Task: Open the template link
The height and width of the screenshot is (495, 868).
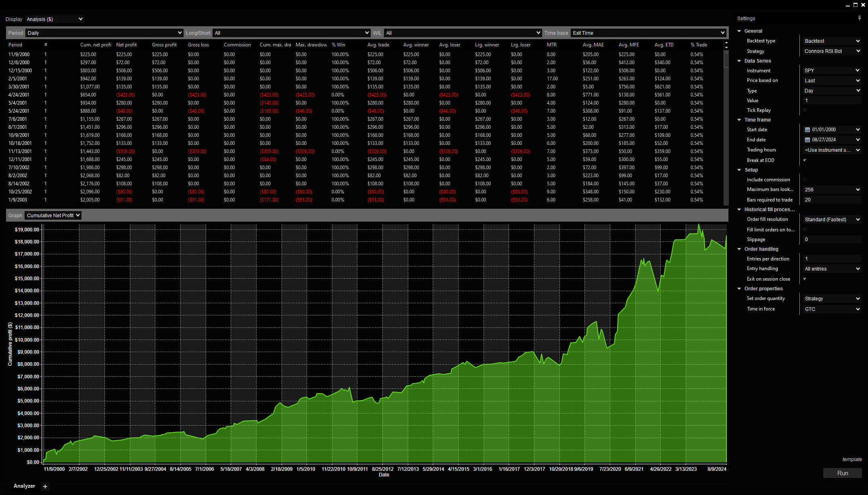Action: [852, 459]
